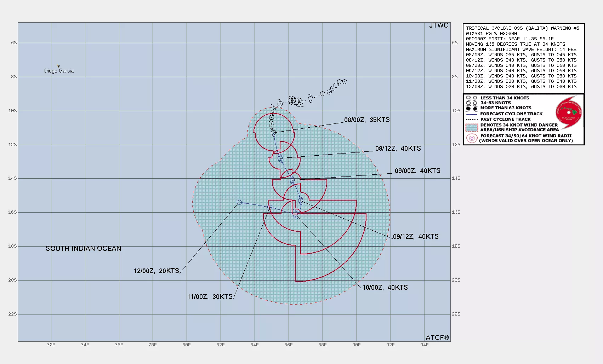Click the Joint Typhoon Warning Center emblem

pyautogui.click(x=569, y=112)
